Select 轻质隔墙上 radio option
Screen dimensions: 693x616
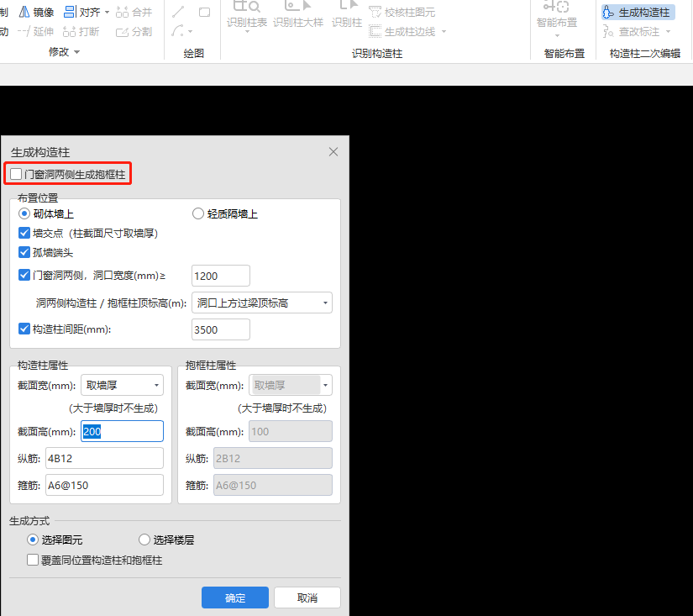198,214
